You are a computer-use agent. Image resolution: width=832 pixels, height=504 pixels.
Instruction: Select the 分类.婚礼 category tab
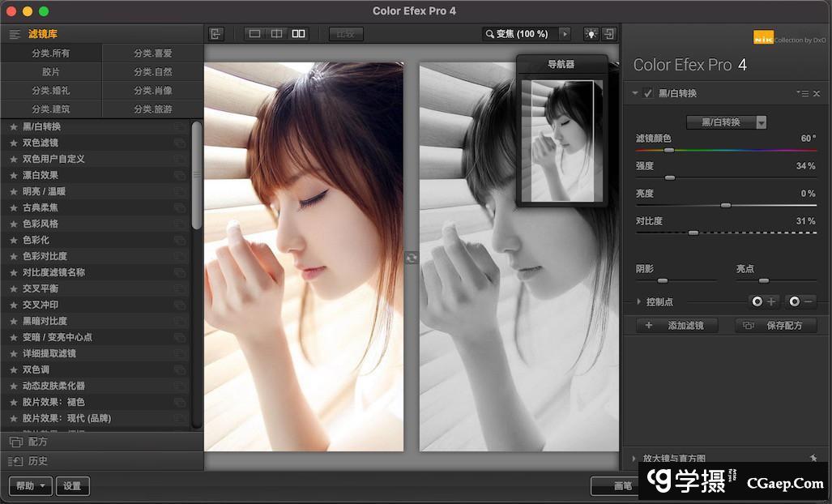[51, 90]
